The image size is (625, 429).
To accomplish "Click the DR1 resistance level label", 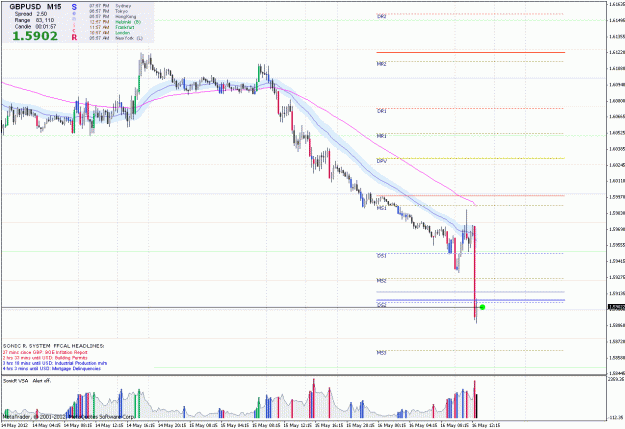I will point(381,111).
